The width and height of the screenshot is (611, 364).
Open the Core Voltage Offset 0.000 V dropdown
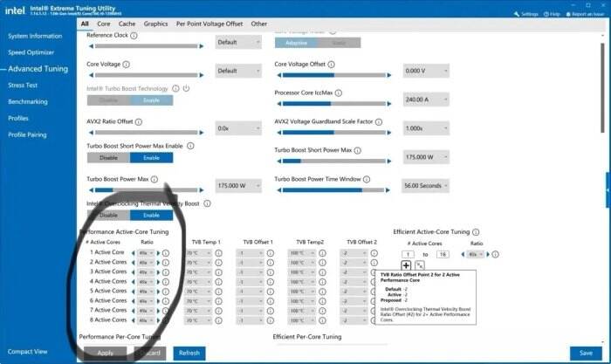(426, 71)
